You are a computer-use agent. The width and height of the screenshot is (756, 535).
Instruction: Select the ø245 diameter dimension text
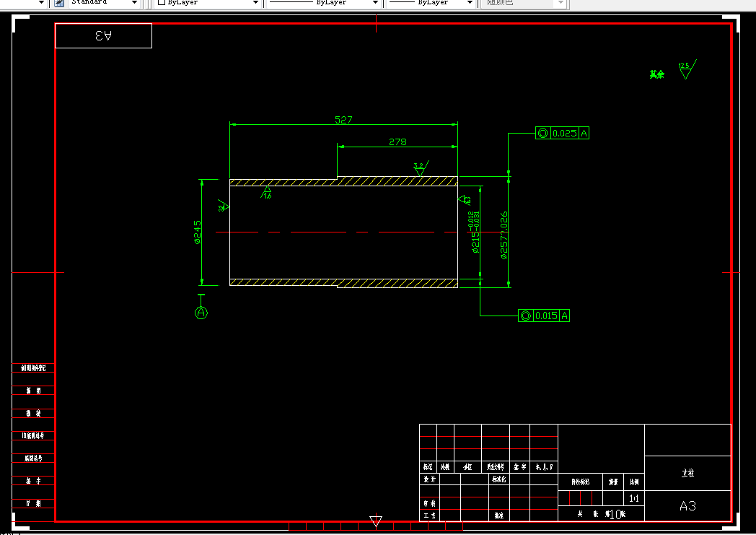(x=197, y=232)
